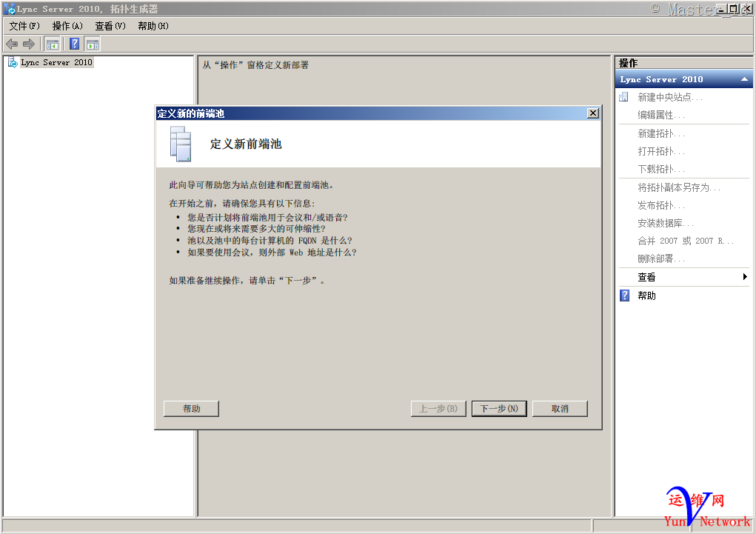Click the 操作 pane title
The height and width of the screenshot is (534, 756).
pyautogui.click(x=628, y=63)
